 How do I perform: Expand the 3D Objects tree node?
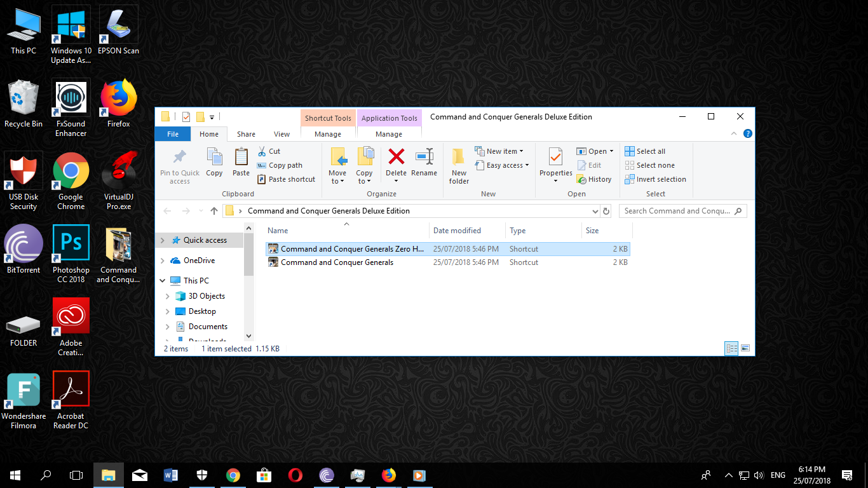(x=167, y=296)
